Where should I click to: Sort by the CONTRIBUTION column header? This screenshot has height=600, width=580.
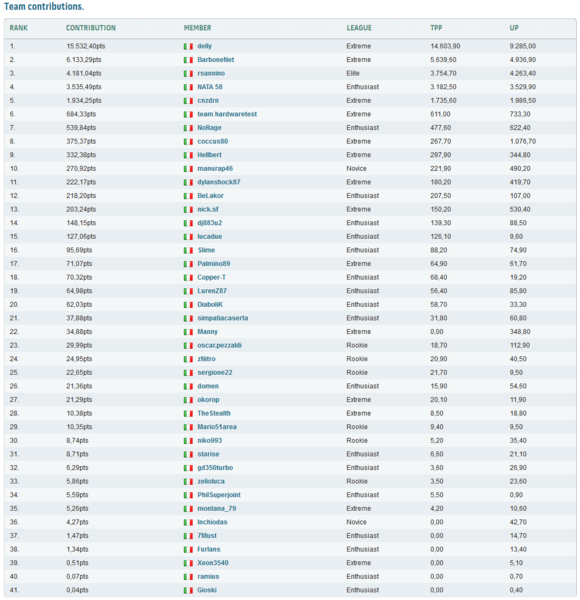(91, 28)
